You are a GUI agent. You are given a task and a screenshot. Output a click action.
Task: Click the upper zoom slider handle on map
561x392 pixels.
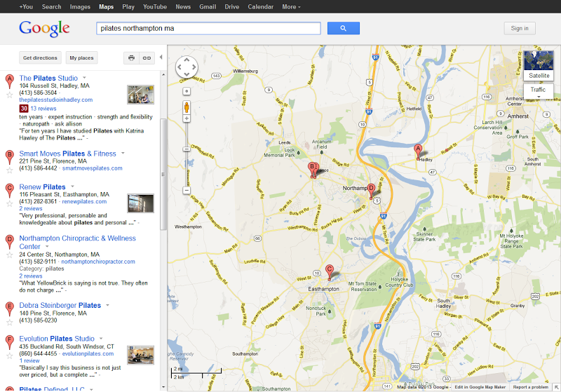(187, 149)
